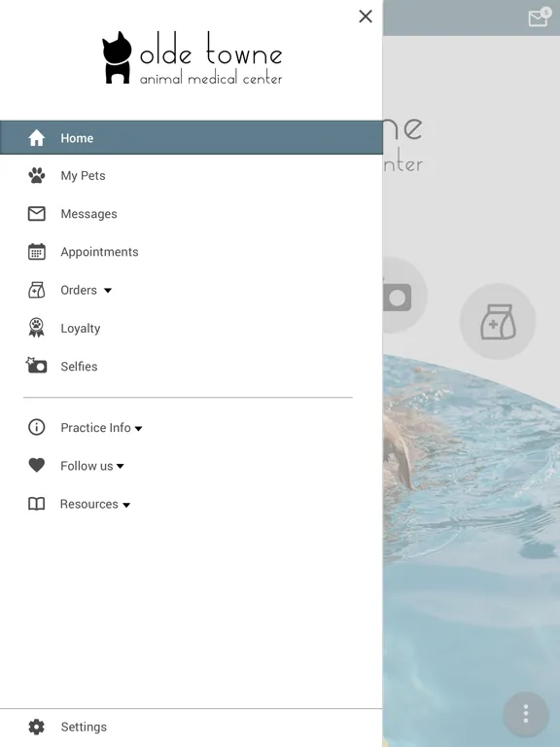Expand the Resources dropdown arrow
560x747 pixels.
coord(126,505)
